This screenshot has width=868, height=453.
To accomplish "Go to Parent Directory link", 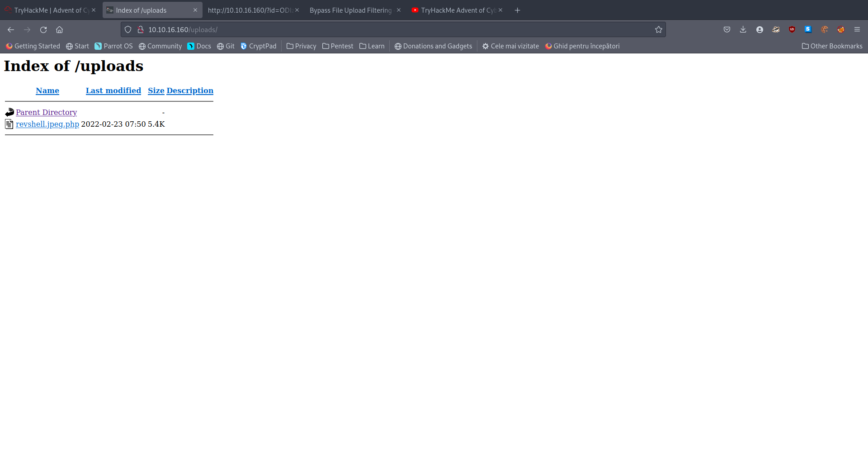I will click(x=46, y=112).
